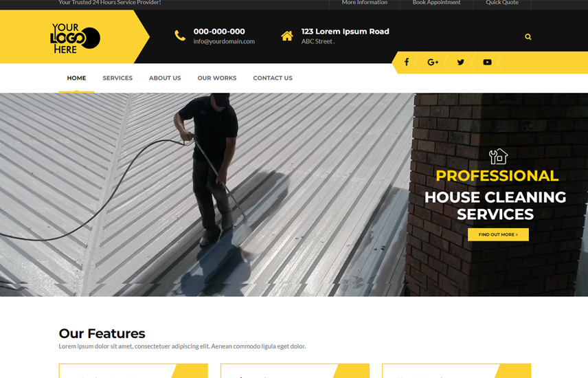Open the Services menu item
This screenshot has height=378, width=588.
tap(117, 78)
